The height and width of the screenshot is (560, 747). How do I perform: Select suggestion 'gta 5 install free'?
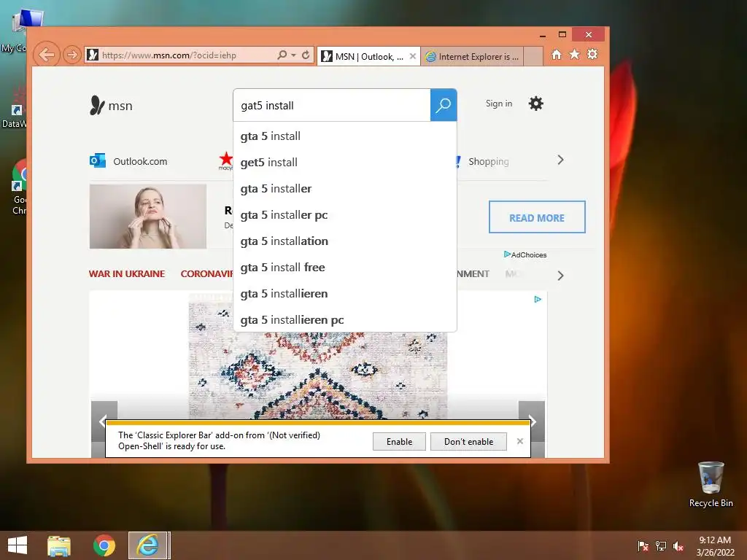345,267
